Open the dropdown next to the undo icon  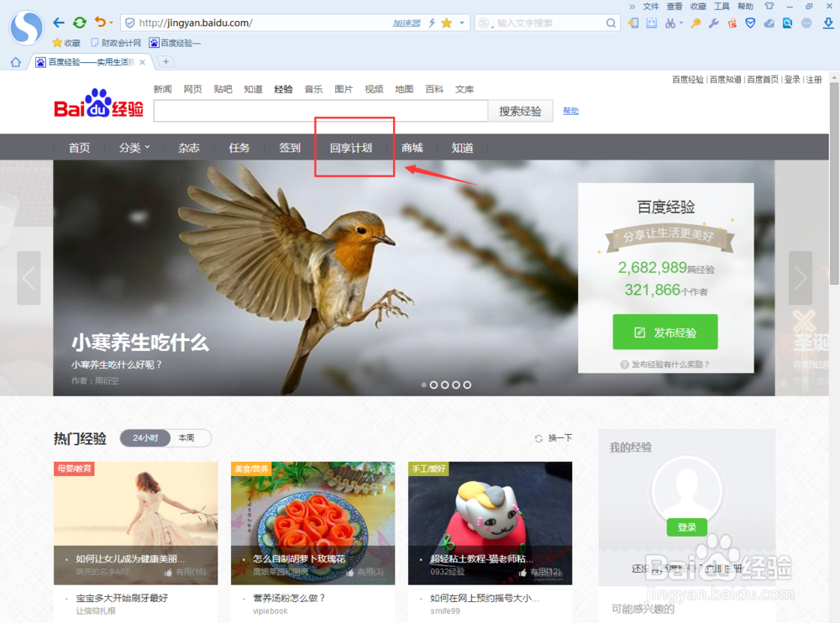coord(111,23)
